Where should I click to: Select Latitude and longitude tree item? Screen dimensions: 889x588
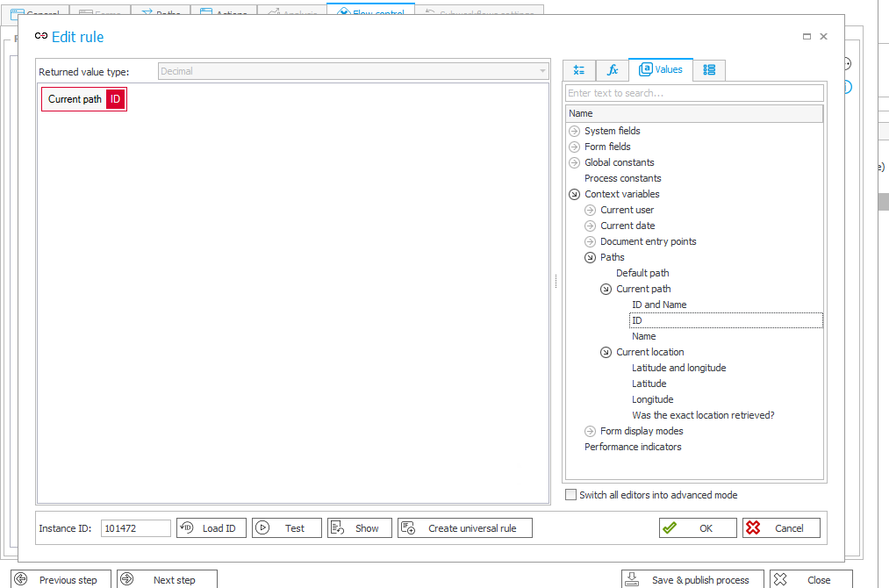pyautogui.click(x=678, y=368)
